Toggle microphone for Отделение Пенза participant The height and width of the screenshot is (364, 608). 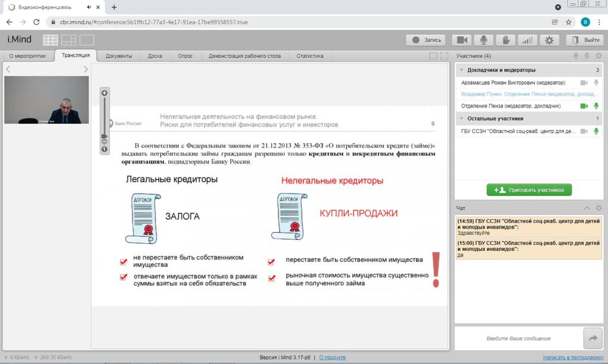click(x=596, y=106)
